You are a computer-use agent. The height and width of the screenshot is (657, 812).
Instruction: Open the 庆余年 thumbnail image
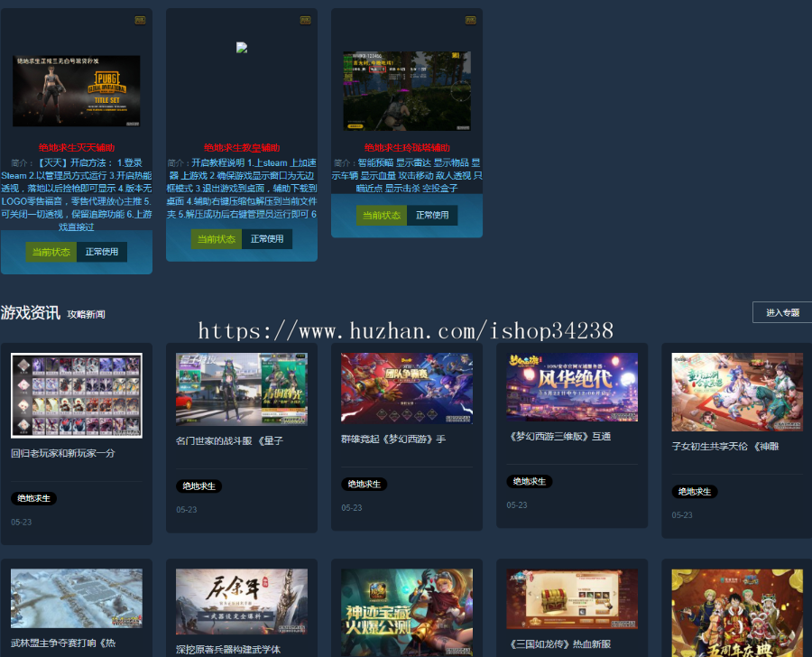[x=242, y=602]
